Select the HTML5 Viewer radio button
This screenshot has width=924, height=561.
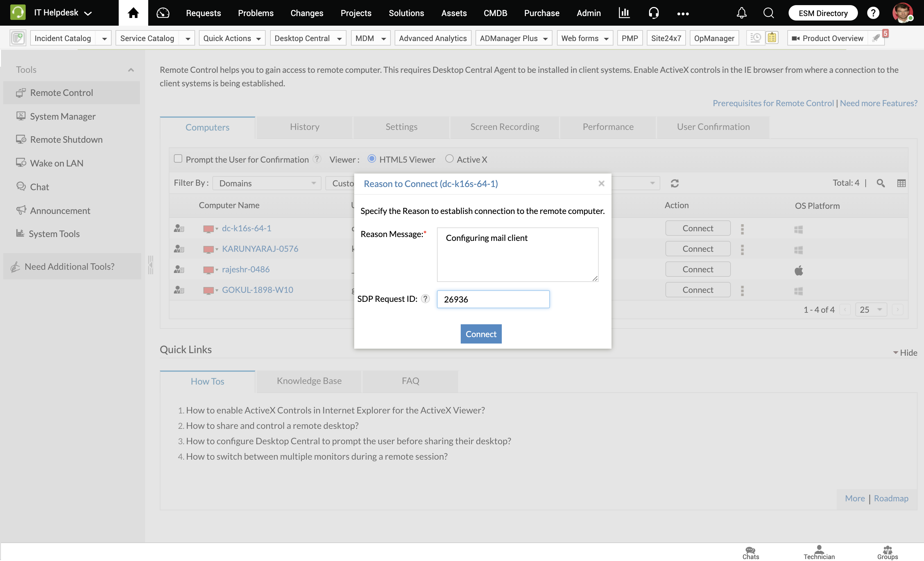pyautogui.click(x=372, y=159)
